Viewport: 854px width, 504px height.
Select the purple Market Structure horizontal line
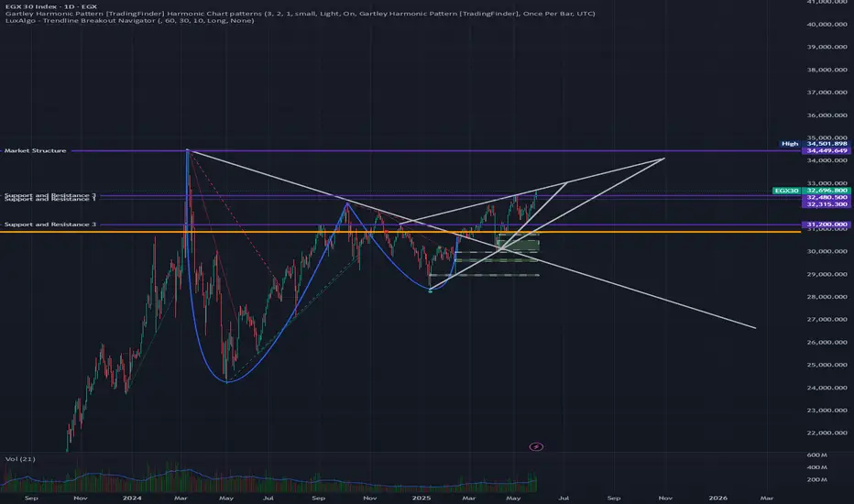[436, 151]
